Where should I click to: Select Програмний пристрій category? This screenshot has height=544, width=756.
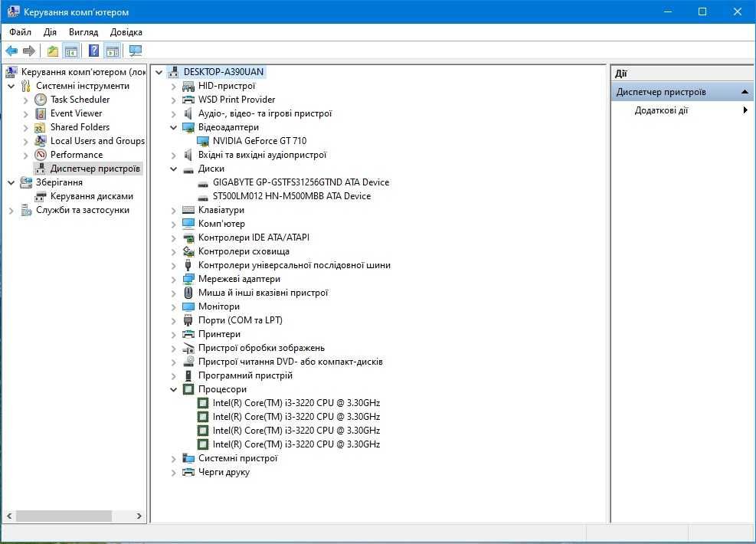[x=245, y=375]
